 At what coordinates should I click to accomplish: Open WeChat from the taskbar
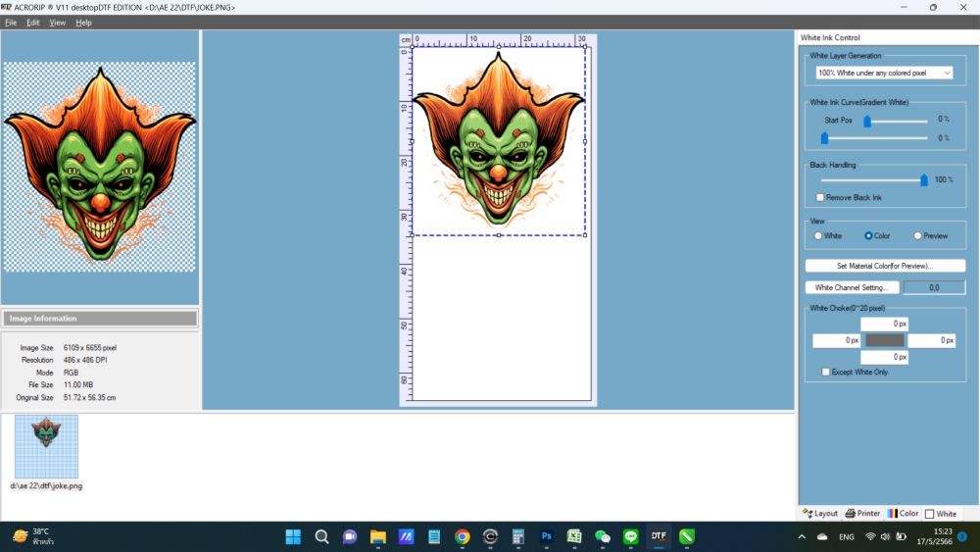tap(603, 536)
